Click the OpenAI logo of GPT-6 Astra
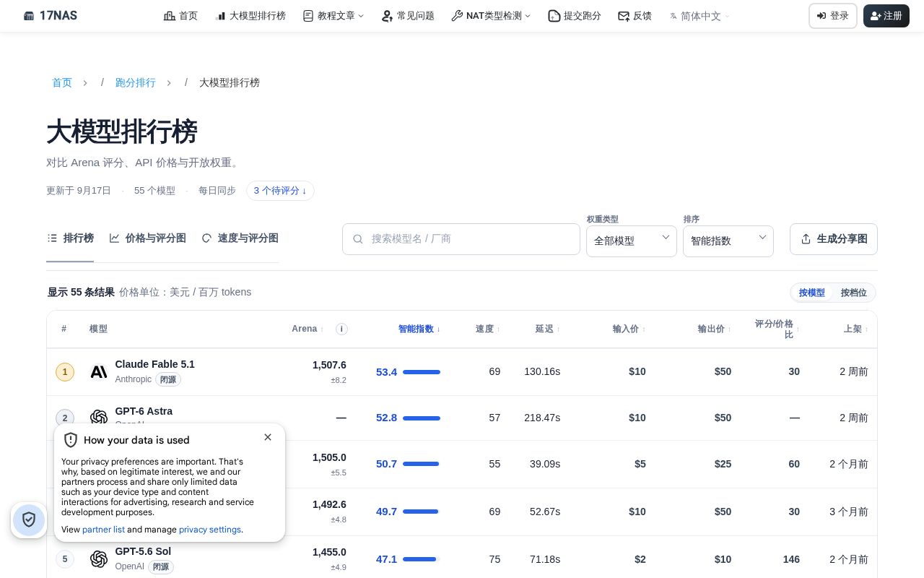The height and width of the screenshot is (578, 924). (99, 418)
